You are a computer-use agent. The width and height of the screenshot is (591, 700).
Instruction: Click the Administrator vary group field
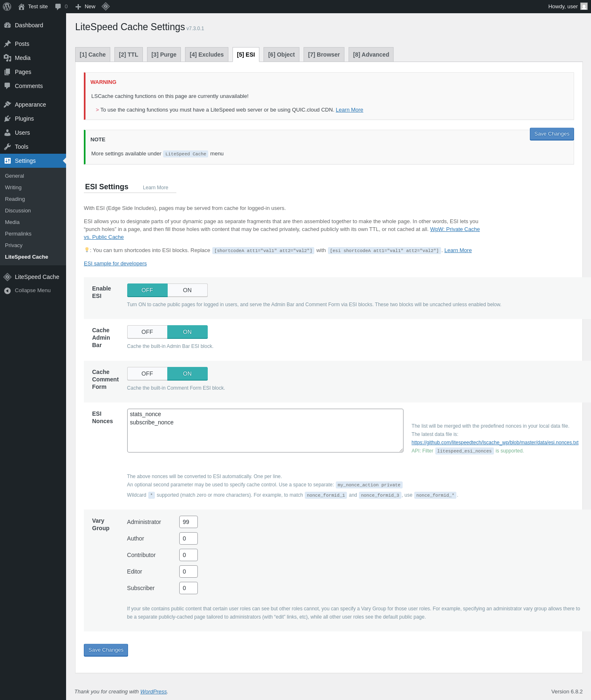[x=188, y=522]
